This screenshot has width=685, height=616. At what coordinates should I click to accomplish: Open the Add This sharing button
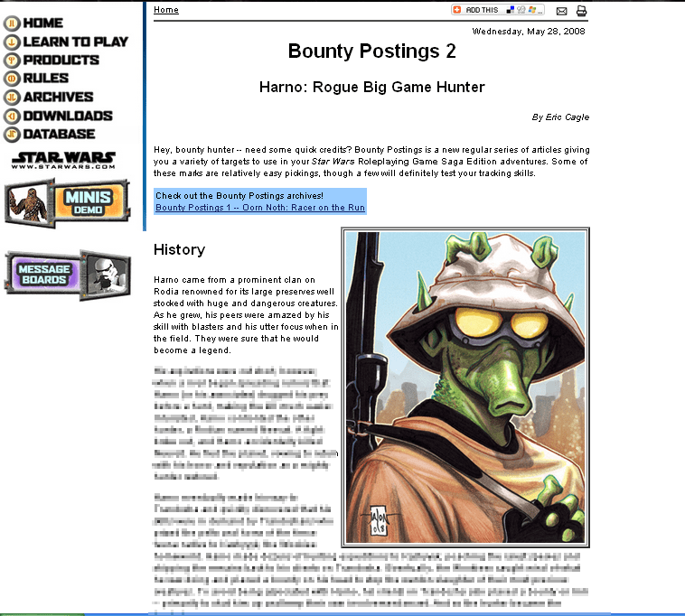pos(498,10)
